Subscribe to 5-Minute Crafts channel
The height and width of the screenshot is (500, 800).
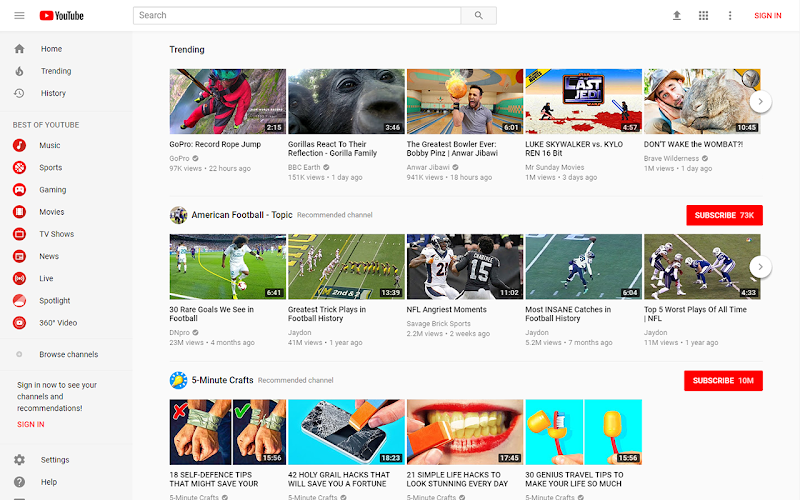[x=723, y=381]
